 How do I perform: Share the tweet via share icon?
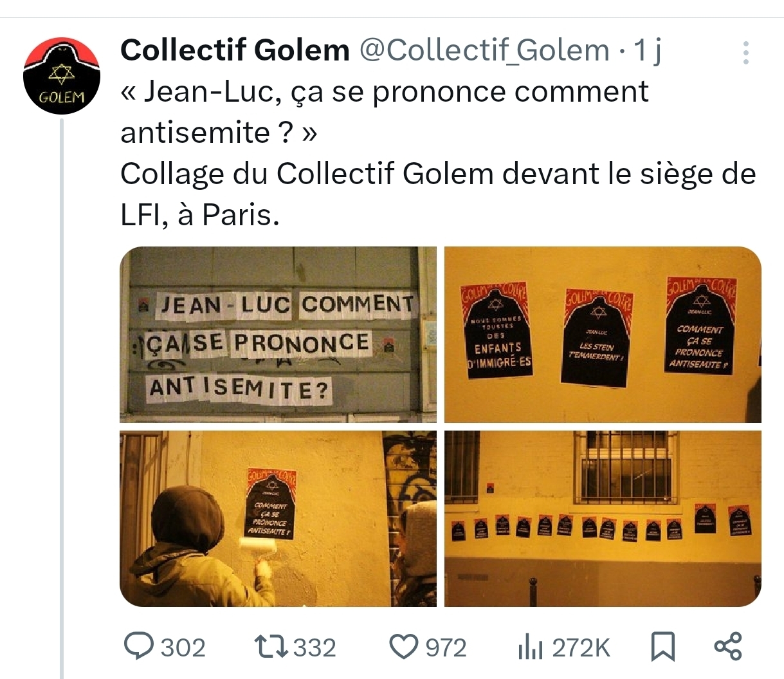pos(728,646)
